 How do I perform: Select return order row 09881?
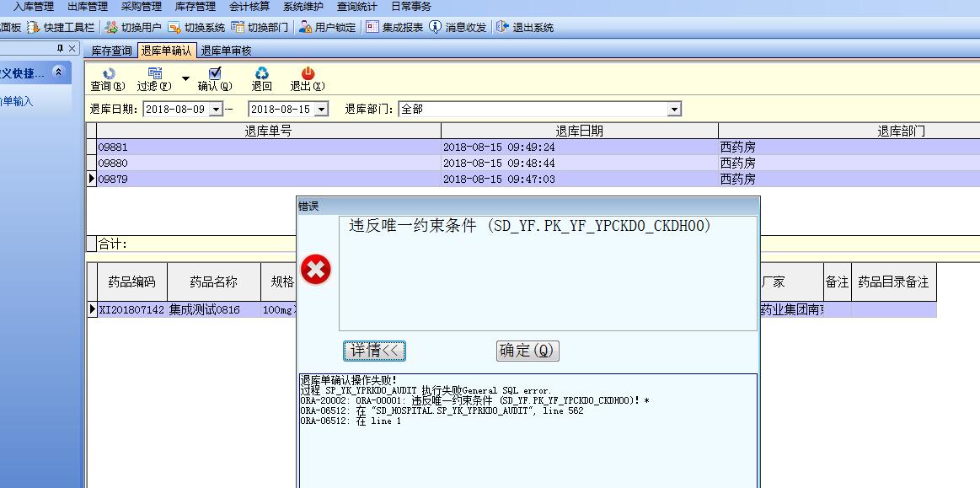[538, 147]
